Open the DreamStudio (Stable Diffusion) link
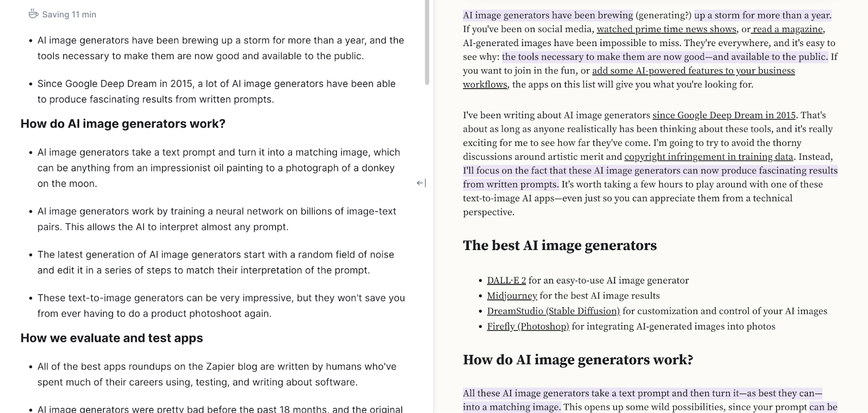Image resolution: width=868 pixels, height=413 pixels. point(553,311)
